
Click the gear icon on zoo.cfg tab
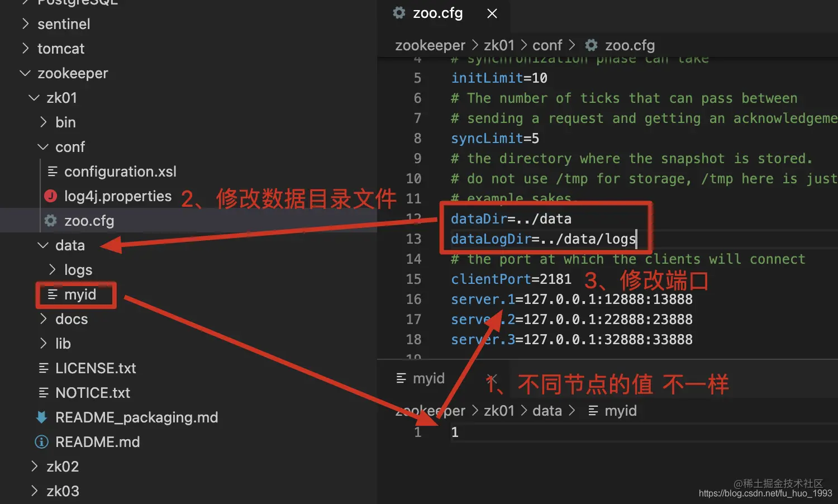pos(399,13)
